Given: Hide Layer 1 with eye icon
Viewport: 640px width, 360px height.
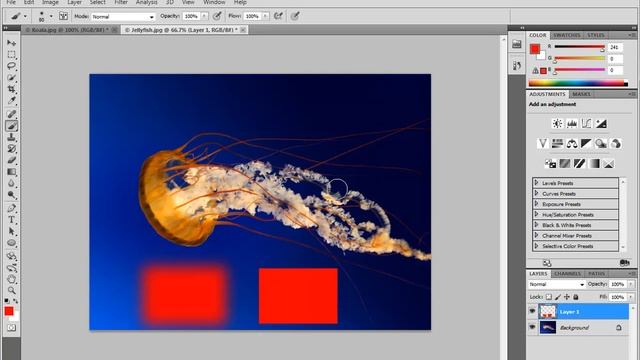Looking at the screenshot, I should tap(532, 311).
